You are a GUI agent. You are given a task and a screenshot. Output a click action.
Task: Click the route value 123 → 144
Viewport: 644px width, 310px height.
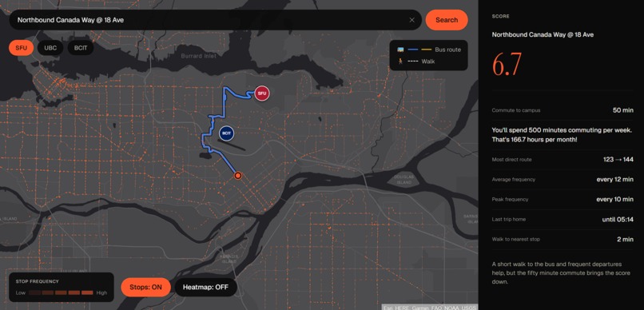point(618,159)
